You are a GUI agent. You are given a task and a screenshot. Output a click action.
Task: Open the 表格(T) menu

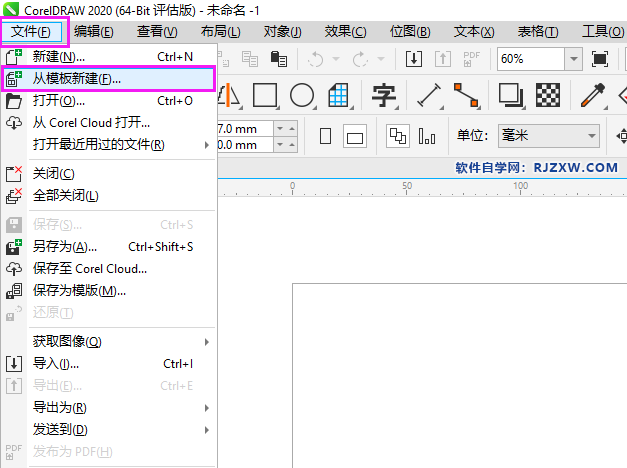pos(538,32)
